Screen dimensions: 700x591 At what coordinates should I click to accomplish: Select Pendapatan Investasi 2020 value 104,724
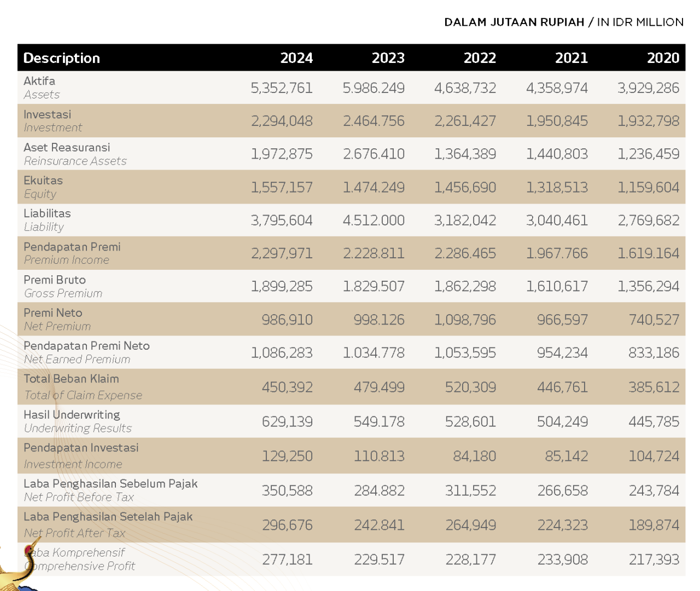654,456
